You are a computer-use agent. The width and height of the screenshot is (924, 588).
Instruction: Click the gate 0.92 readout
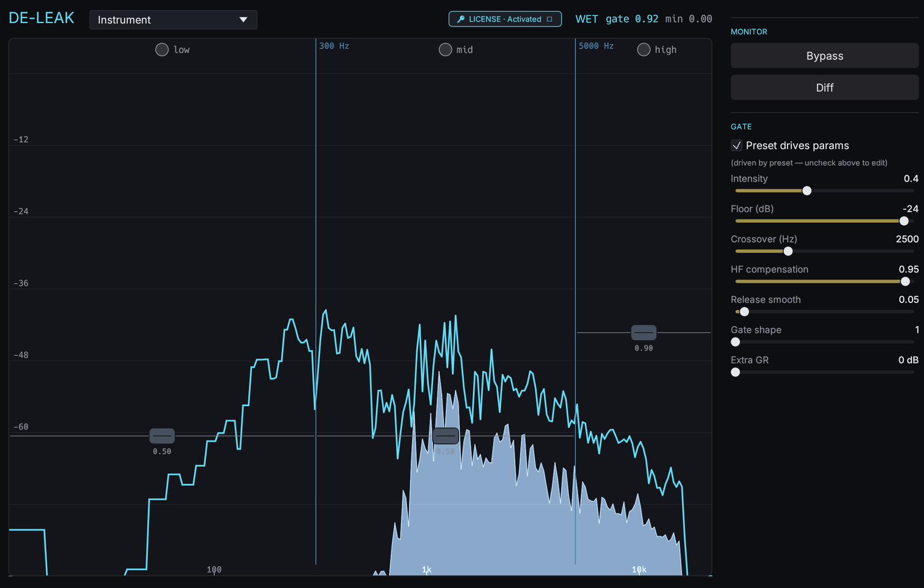632,19
